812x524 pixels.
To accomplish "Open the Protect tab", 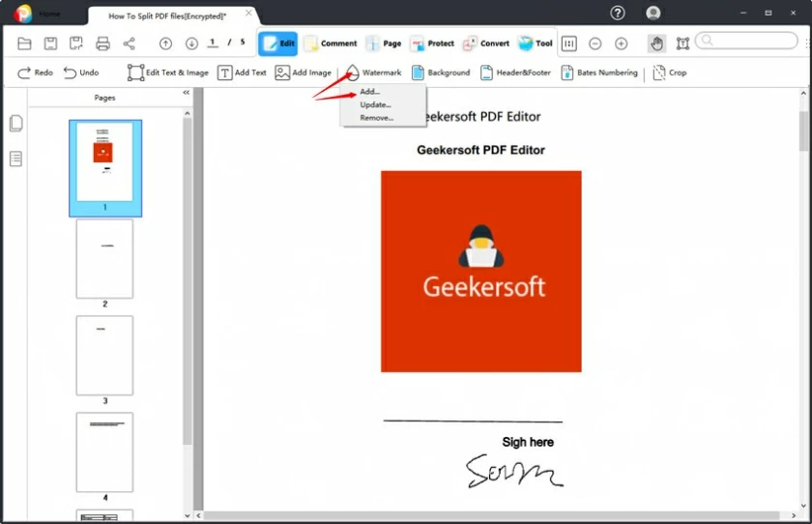I will [432, 44].
